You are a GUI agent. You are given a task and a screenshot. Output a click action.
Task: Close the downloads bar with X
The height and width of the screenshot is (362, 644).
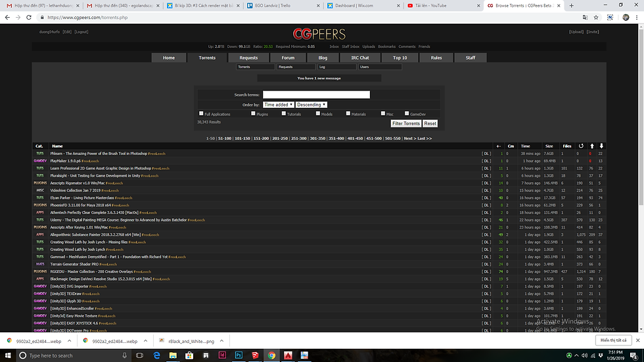(638, 340)
